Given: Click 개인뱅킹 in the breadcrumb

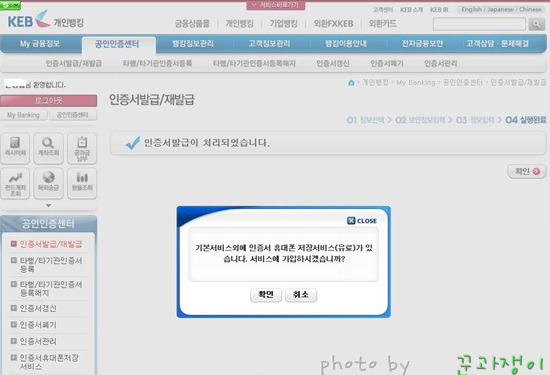Looking at the screenshot, I should (375, 83).
